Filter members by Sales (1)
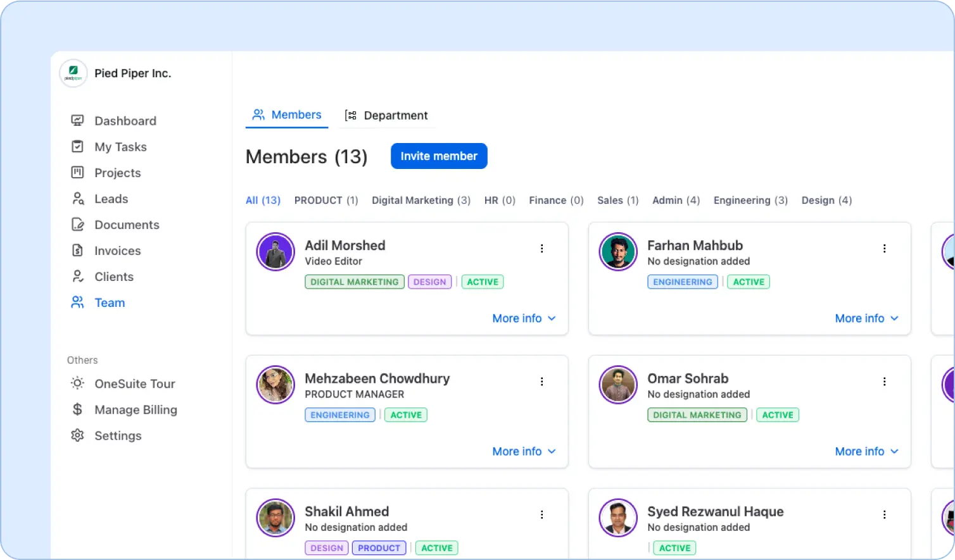 click(617, 200)
